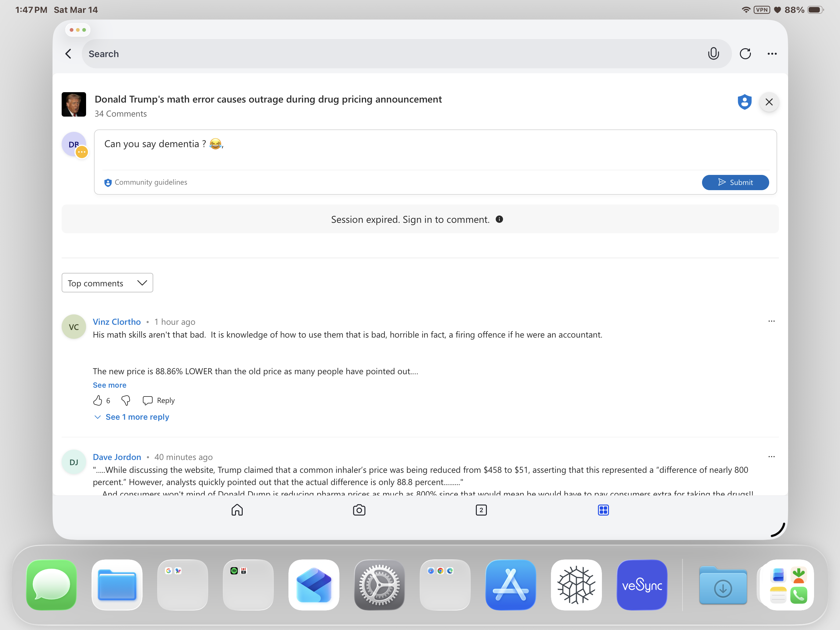This screenshot has width=840, height=630.
Task: Click the blue shield profile icon
Action: click(x=744, y=102)
